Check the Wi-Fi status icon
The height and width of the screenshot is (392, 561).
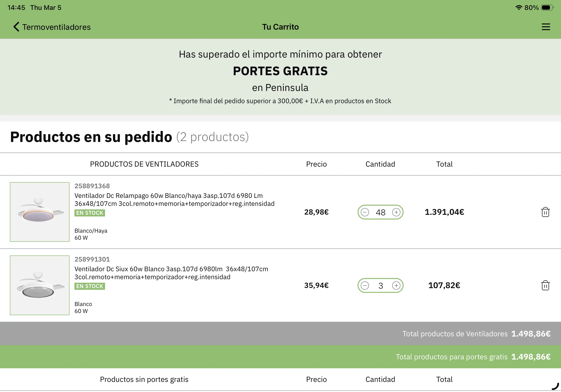(519, 7)
